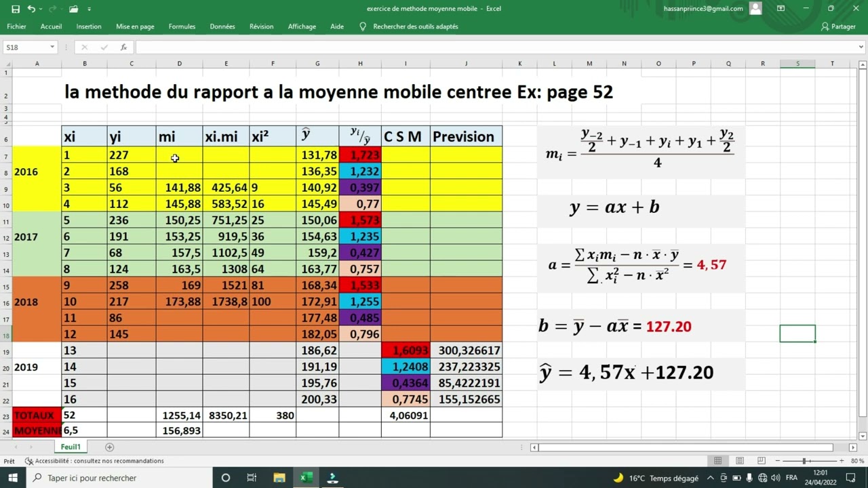Screen dimensions: 868x488
Task: Click the blue cell with value 1,2408
Action: point(406,367)
